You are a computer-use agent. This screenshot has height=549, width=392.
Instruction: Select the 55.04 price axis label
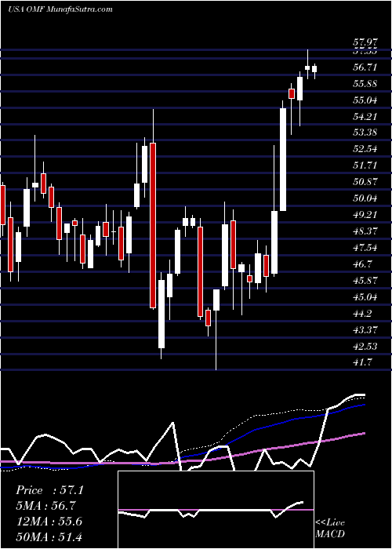tap(365, 100)
